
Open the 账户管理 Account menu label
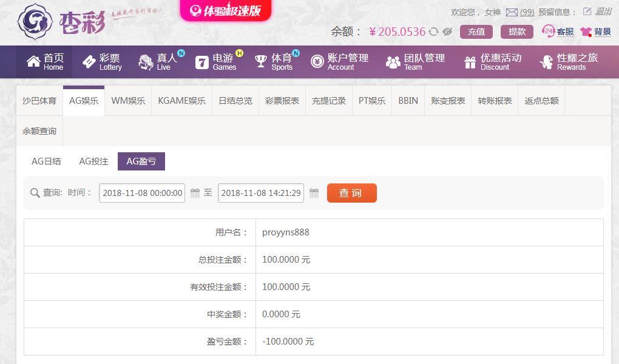click(348, 62)
